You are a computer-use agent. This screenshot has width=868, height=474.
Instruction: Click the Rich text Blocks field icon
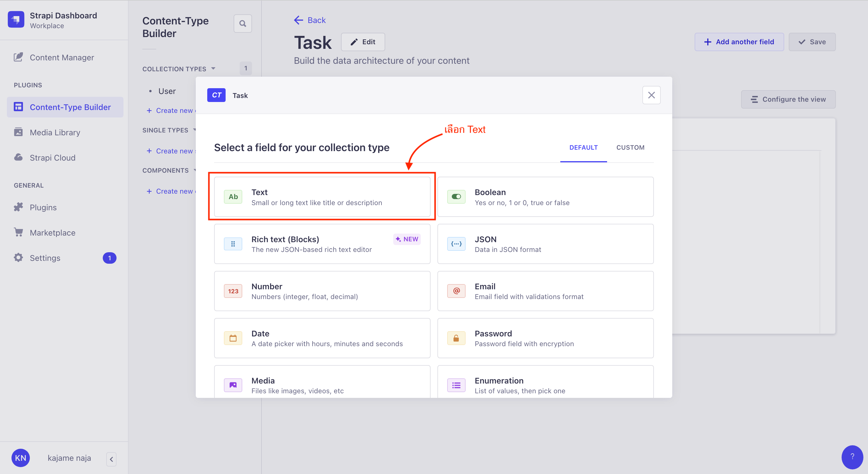coord(233,243)
